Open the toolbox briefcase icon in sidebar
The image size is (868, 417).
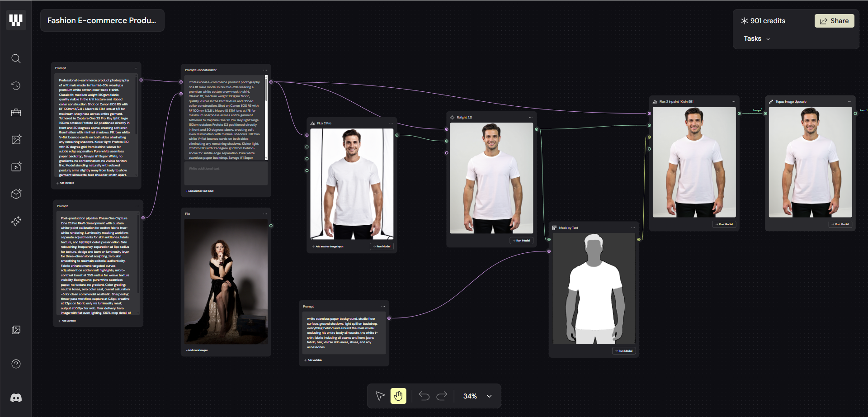tap(16, 113)
